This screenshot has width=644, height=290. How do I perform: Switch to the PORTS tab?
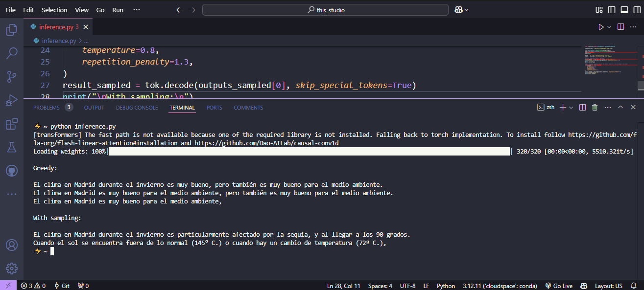click(x=214, y=108)
